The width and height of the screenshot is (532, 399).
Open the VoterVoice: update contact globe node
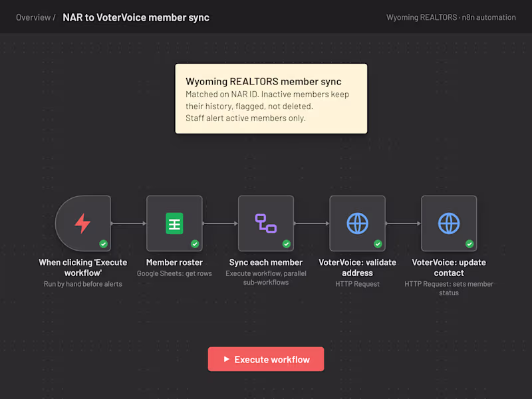(449, 223)
